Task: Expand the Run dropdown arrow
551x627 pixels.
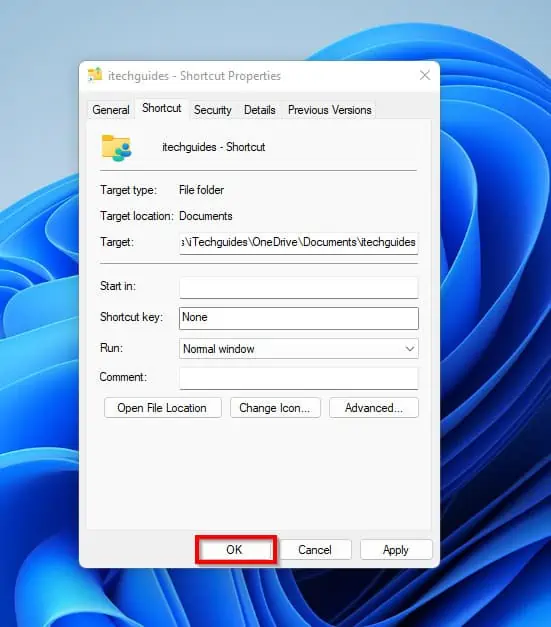Action: click(409, 349)
